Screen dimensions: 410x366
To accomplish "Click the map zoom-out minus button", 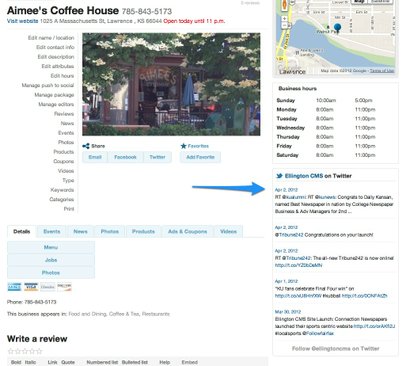I will pos(285,25).
